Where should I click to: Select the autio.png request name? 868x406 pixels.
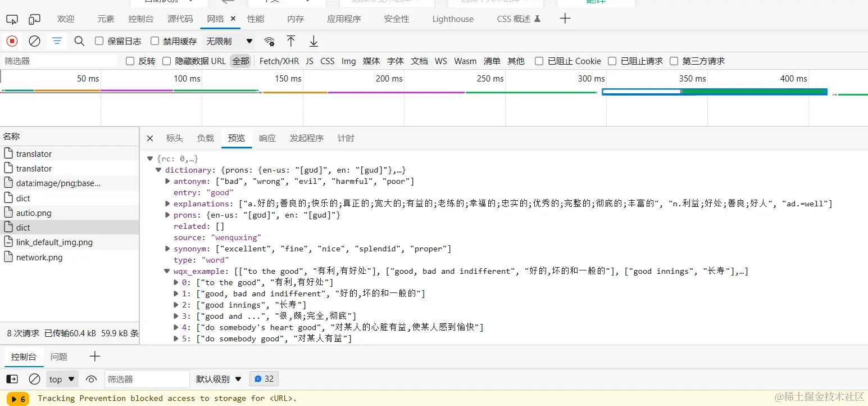34,213
